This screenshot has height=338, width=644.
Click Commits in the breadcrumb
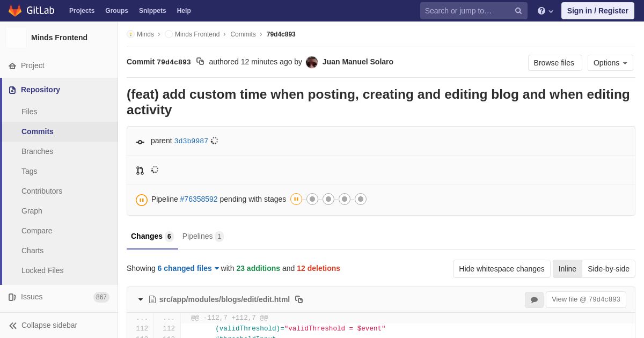[x=243, y=34]
